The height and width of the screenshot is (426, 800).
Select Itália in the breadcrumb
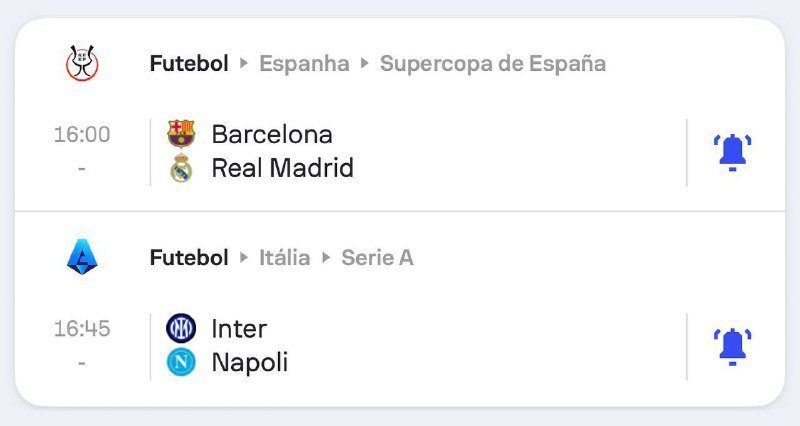[x=284, y=258]
